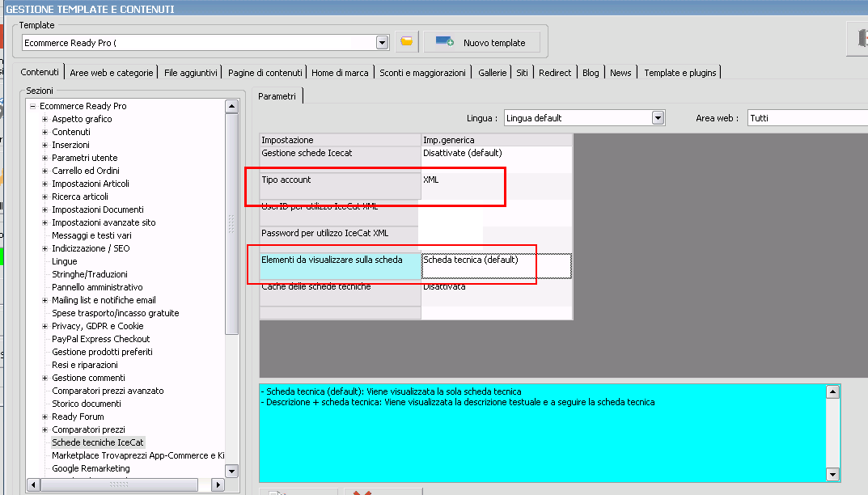
Task: Expand the Ricerca articoli node
Action: click(44, 197)
